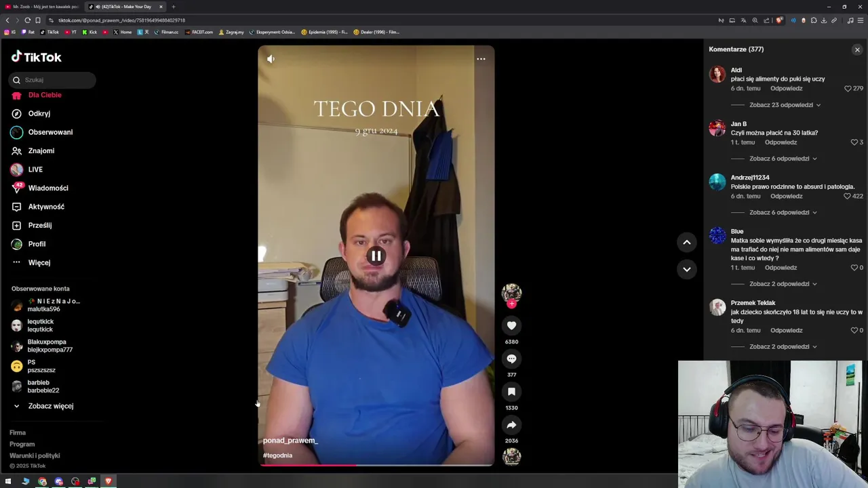Open followed account malutka596

point(46,306)
